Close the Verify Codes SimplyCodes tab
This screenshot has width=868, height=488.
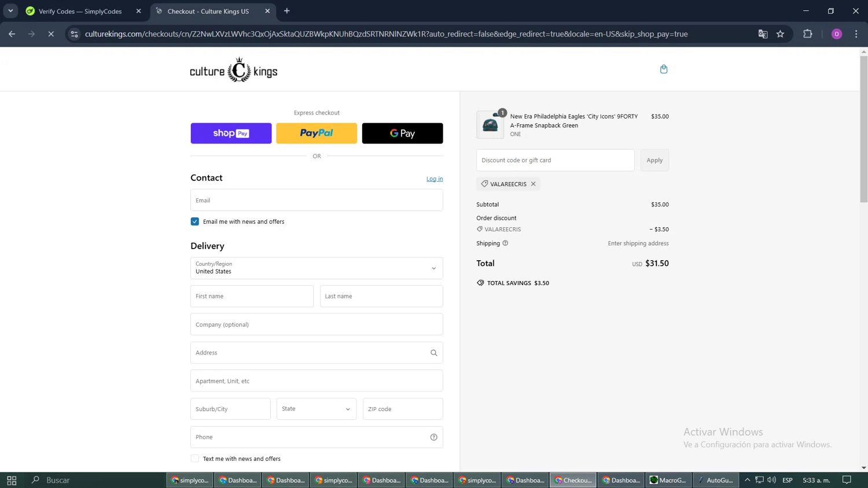(x=138, y=11)
